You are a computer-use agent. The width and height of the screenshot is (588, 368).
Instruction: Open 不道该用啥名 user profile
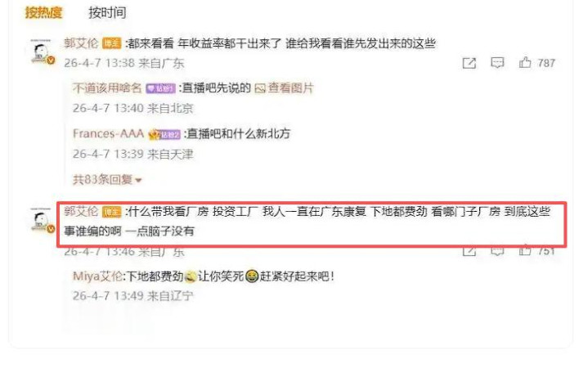pos(107,88)
